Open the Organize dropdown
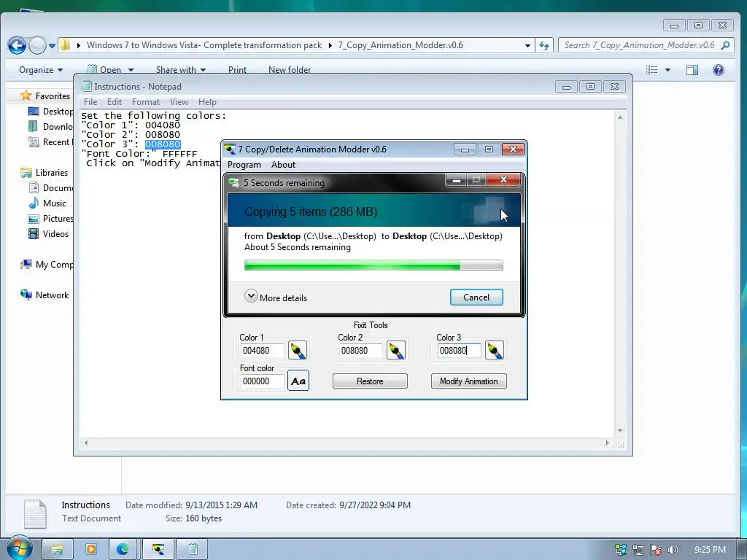 (41, 70)
